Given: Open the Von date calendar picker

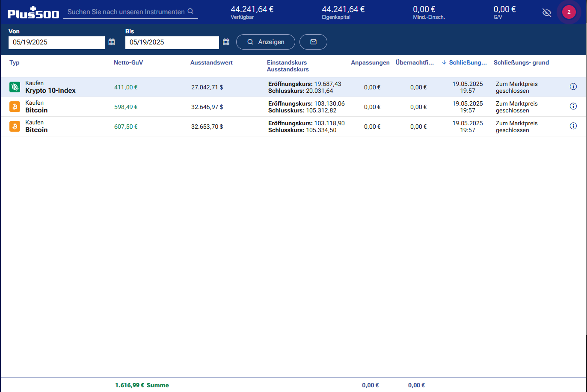Looking at the screenshot, I should click(x=112, y=42).
